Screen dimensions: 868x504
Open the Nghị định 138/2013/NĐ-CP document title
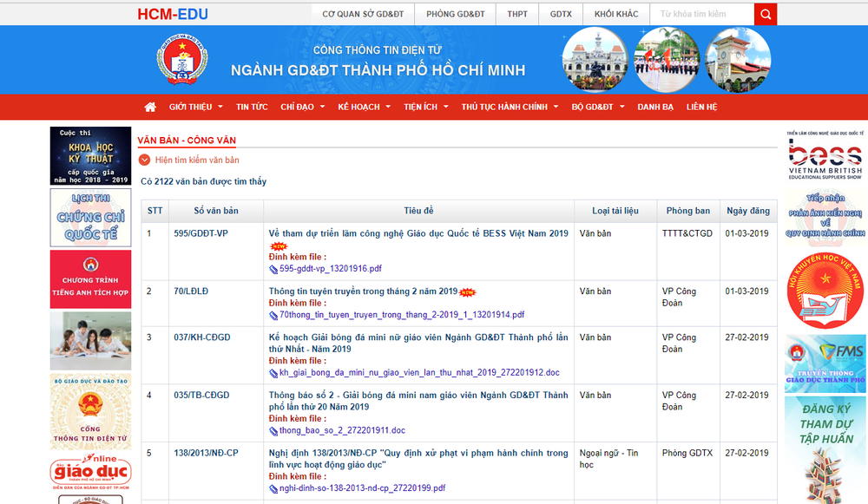[418, 459]
